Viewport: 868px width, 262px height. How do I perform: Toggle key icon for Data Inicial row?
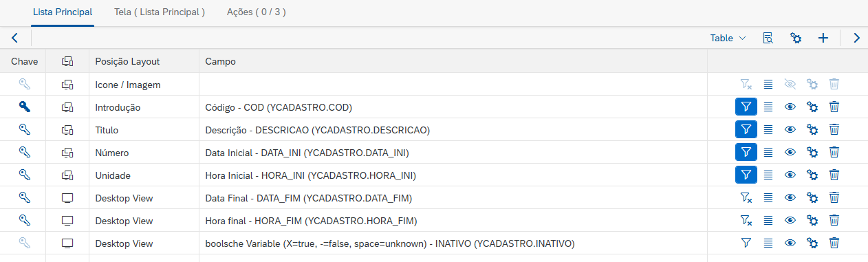(x=25, y=152)
